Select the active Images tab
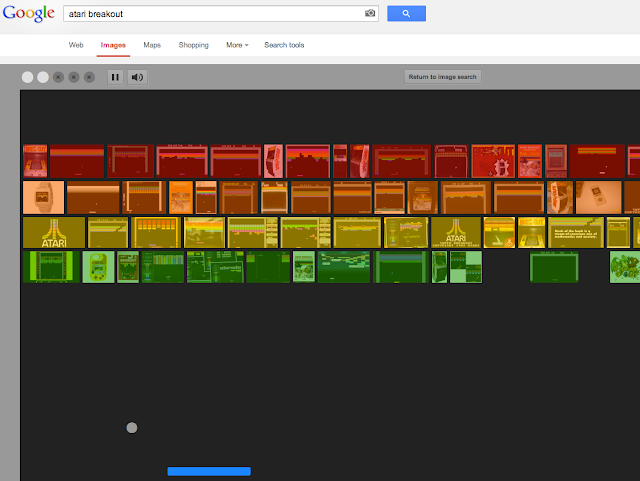Image resolution: width=640 pixels, height=481 pixels. tap(113, 45)
